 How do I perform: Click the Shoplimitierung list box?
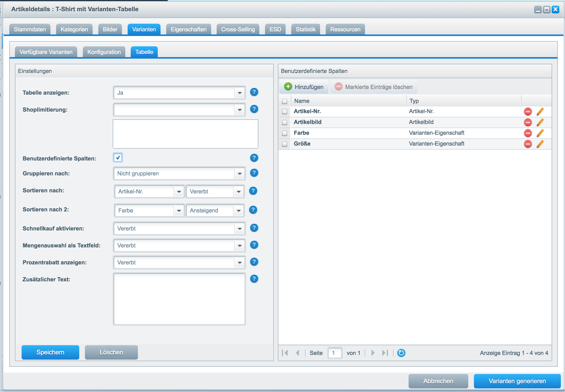point(186,134)
